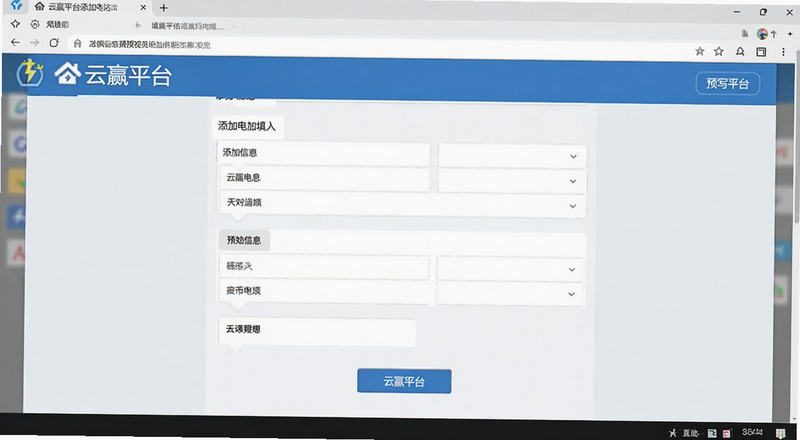This screenshot has height=440, width=800.
Task: Expand the dropdown next to 云赢电息
Action: click(x=512, y=181)
